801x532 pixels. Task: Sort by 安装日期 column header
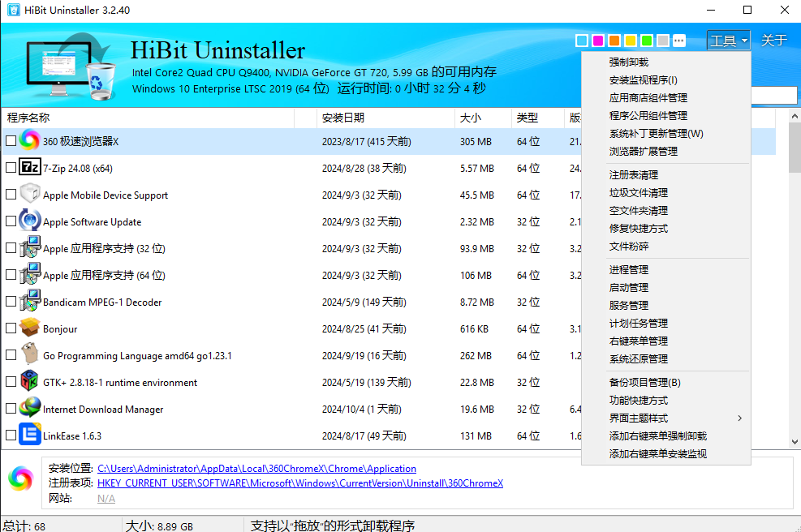click(385, 118)
